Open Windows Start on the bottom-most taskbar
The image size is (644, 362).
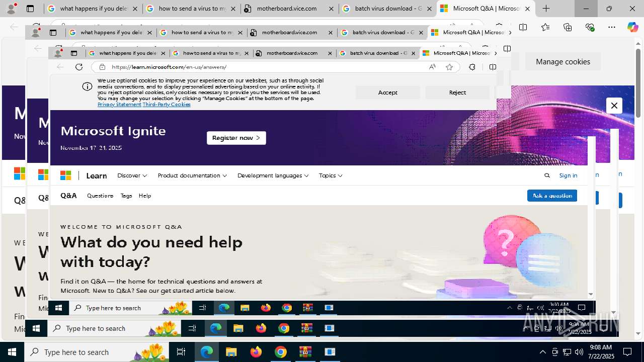12,352
